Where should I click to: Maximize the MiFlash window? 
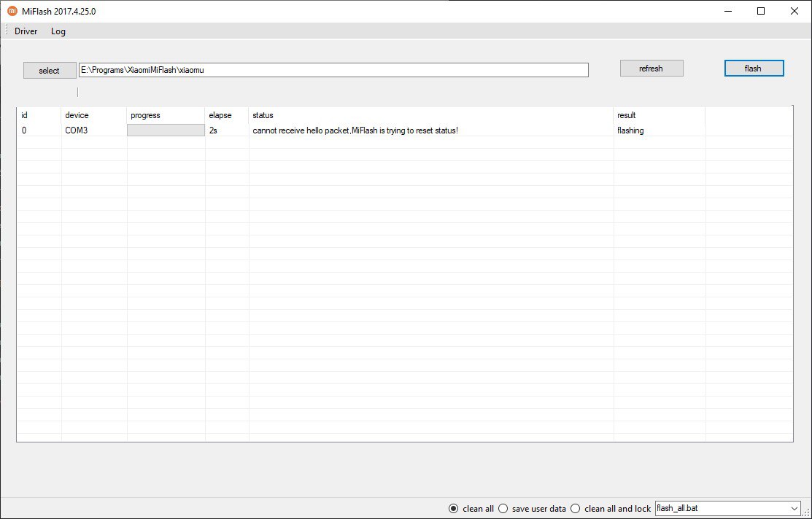coord(761,11)
